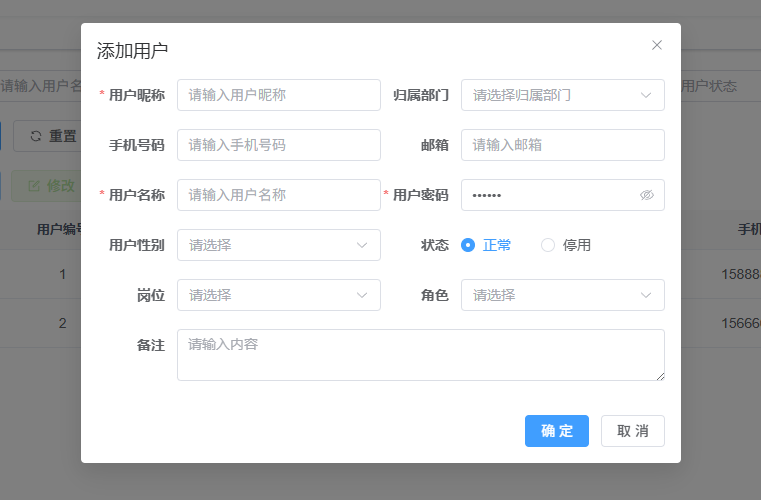Screen dimensions: 761x500
Task: Click the textarea resize handle of 备注
Action: pos(661,377)
